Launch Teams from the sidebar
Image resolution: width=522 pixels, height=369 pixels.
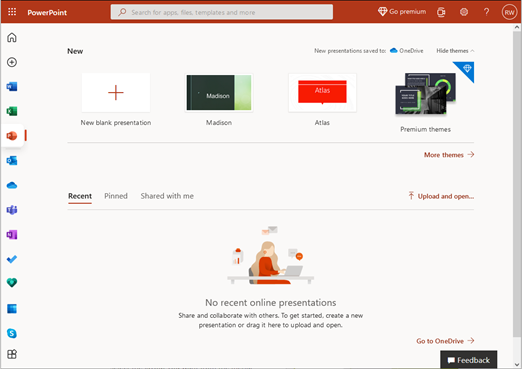point(12,210)
